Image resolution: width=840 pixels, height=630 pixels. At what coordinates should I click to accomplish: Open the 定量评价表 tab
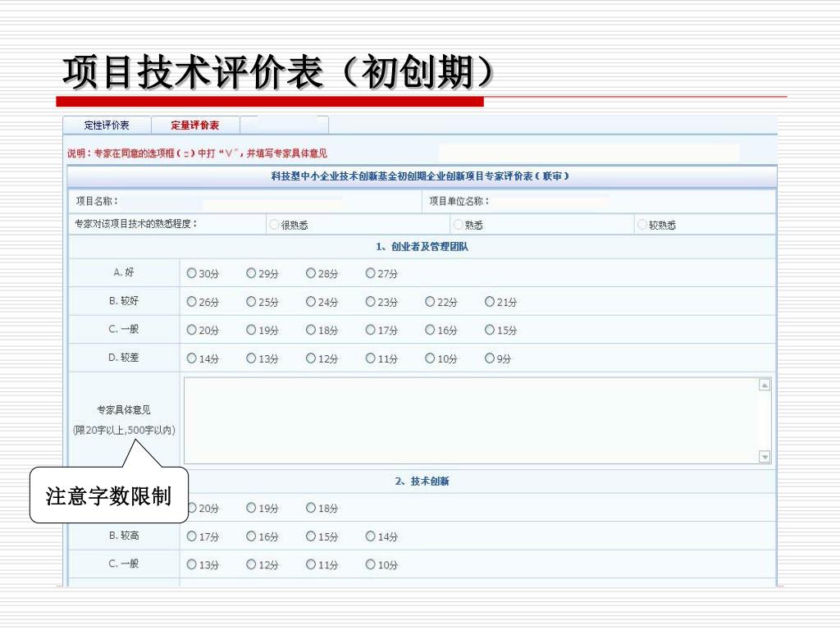point(195,126)
